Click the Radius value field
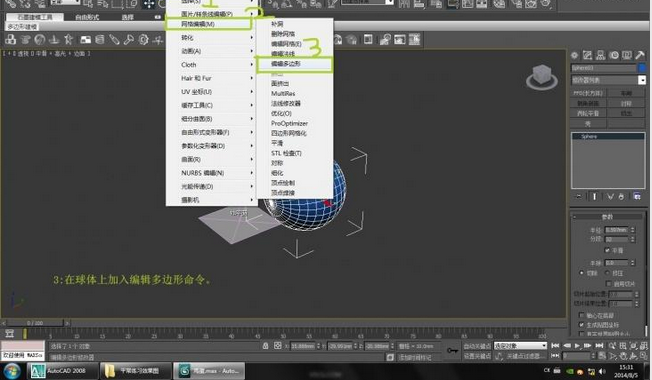The height and width of the screenshot is (380, 652). [x=616, y=230]
